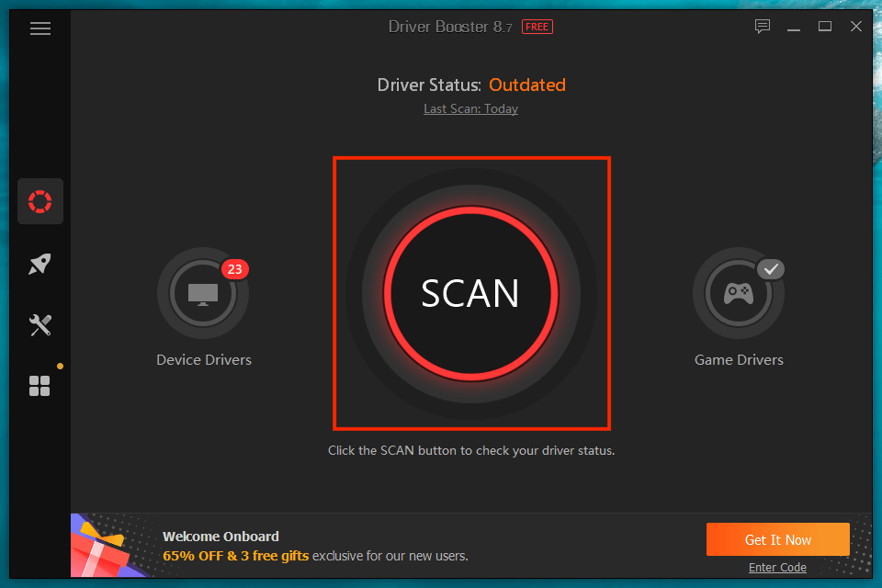Open the feedback chat icon

coord(763,27)
